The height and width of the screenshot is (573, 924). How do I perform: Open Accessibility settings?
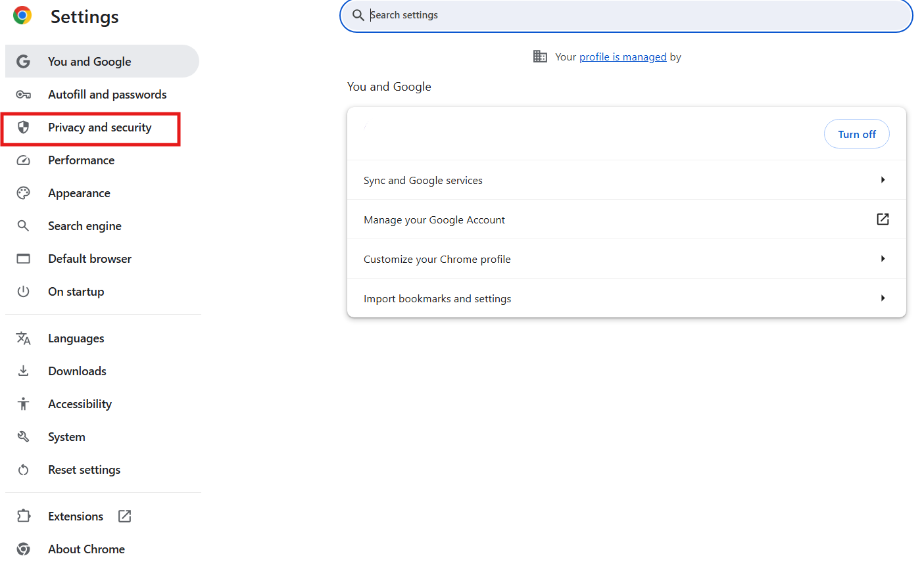coord(102,404)
